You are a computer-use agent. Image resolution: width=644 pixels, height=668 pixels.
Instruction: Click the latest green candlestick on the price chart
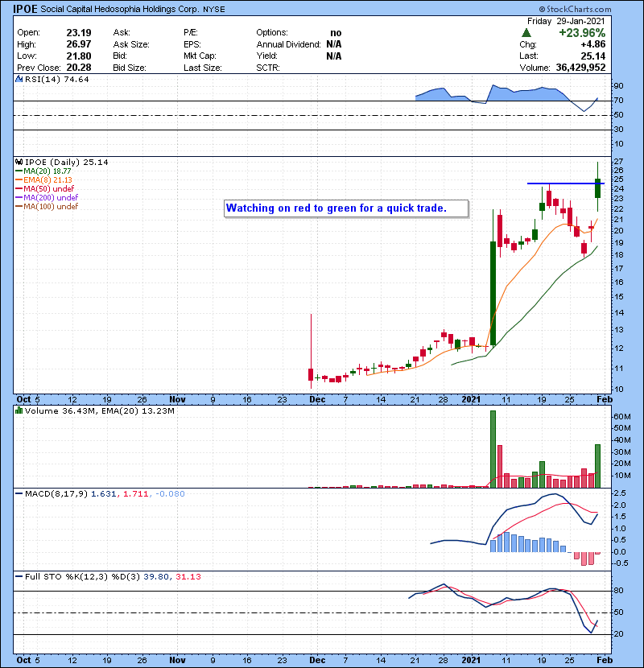click(x=598, y=188)
